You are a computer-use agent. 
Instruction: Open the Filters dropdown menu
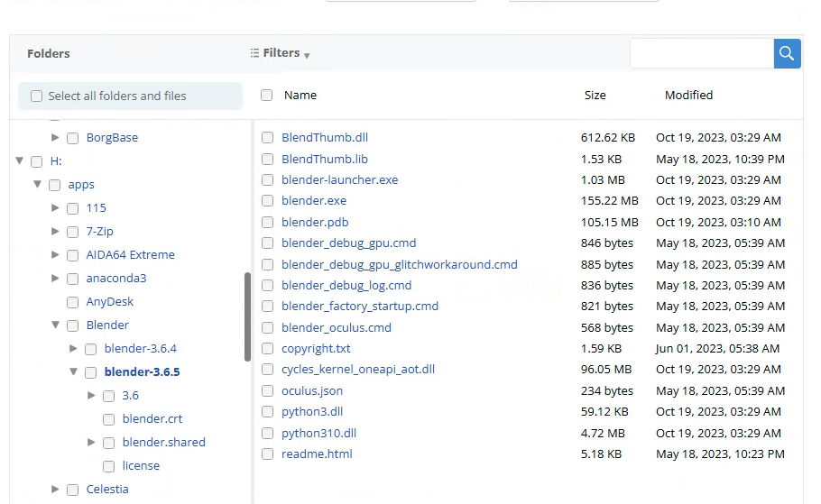281,54
